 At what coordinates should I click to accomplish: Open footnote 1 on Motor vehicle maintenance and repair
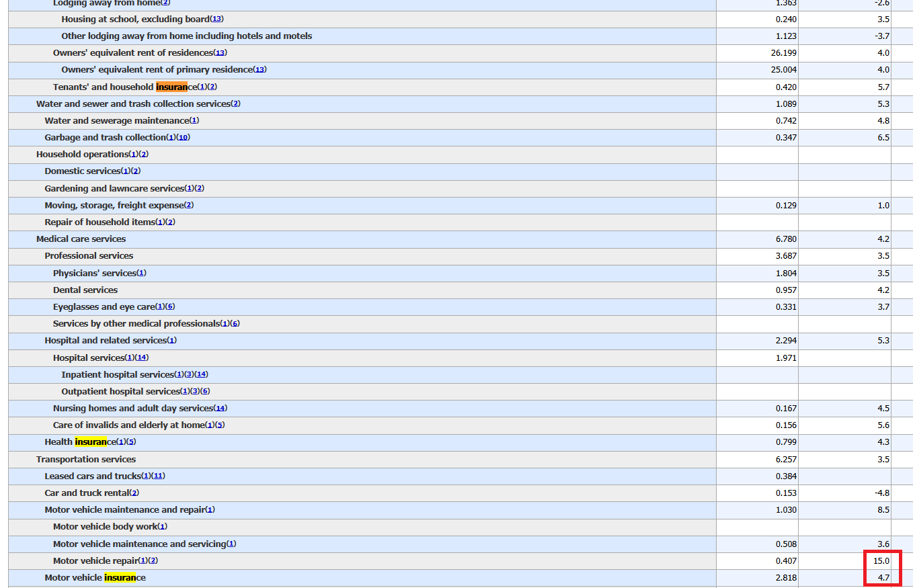(210, 510)
